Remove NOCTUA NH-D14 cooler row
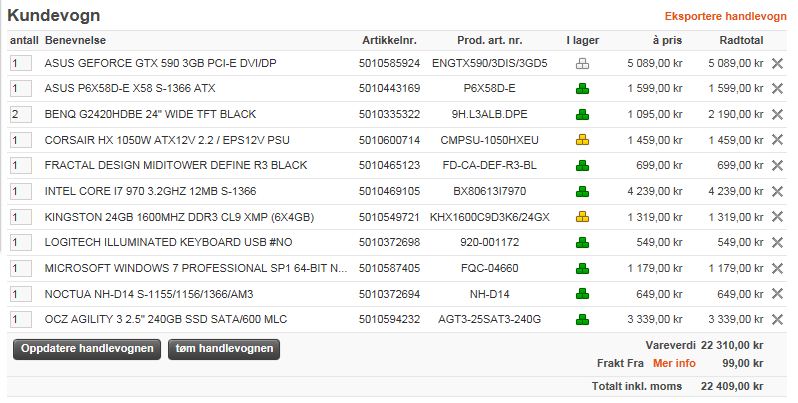This screenshot has height=403, width=798. point(777,294)
